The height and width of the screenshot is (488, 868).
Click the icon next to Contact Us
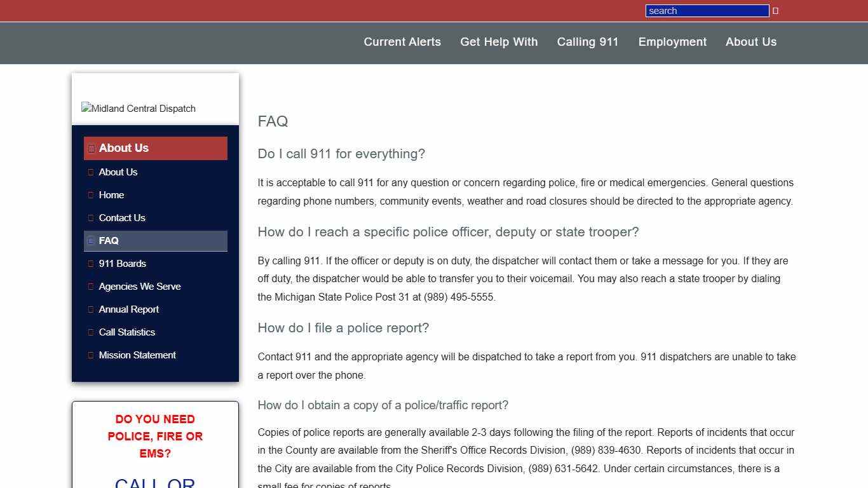[x=91, y=218]
